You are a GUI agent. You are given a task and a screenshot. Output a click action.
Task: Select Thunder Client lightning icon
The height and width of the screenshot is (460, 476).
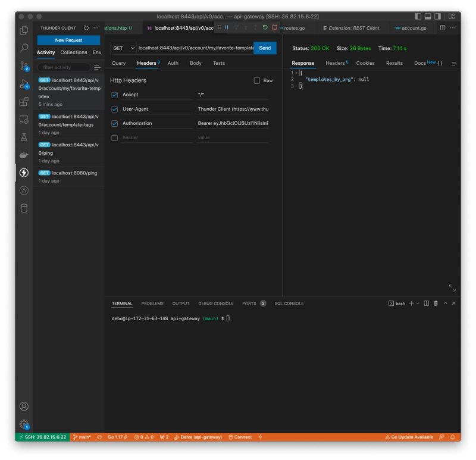[x=24, y=173]
